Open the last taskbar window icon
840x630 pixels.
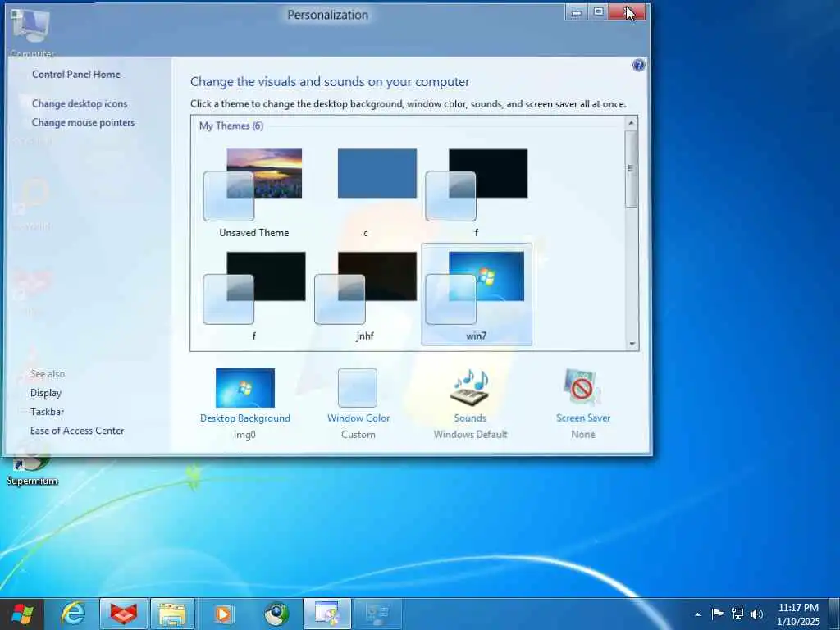click(x=377, y=614)
